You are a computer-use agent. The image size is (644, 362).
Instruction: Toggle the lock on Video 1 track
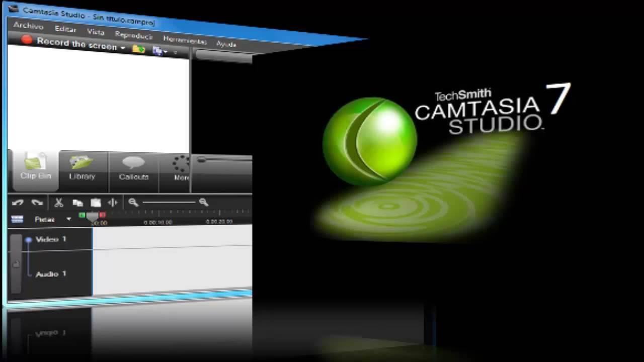click(x=16, y=263)
